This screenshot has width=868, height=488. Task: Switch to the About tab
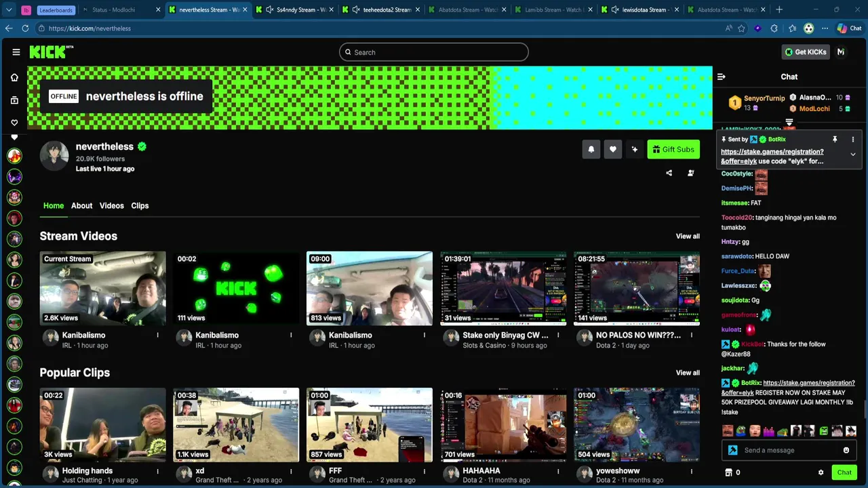coord(81,206)
